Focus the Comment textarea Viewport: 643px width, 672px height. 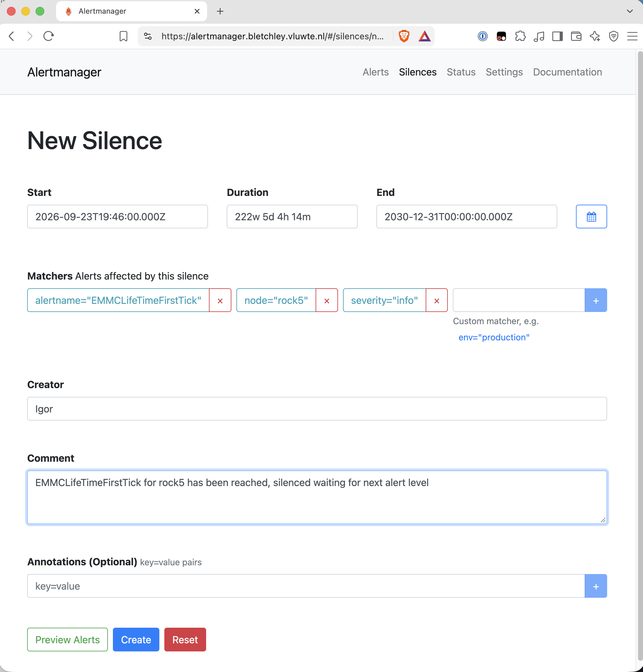(x=317, y=497)
